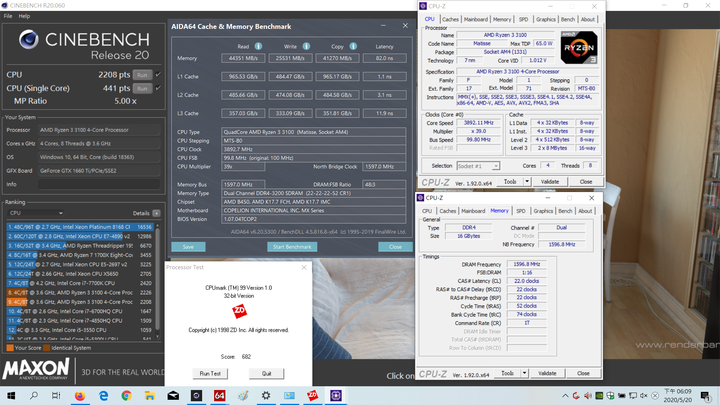
Task: Open the Windows Security tray icon
Action: coord(610,395)
